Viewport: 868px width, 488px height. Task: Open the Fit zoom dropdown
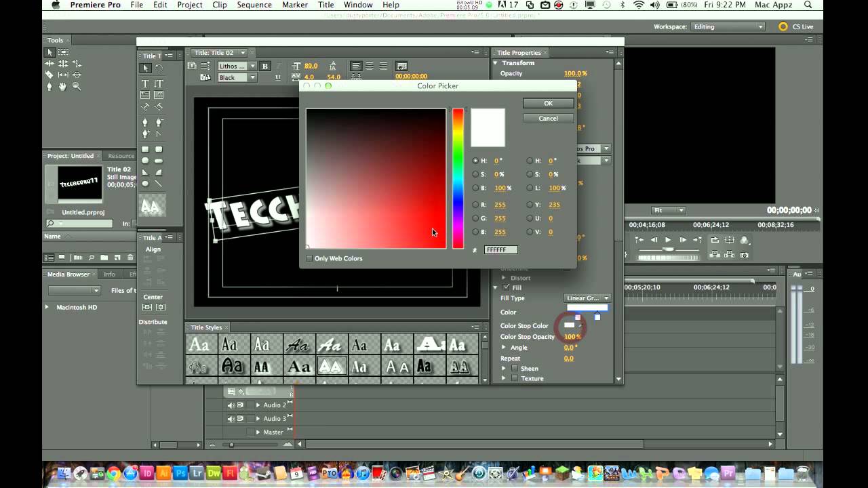(x=669, y=210)
